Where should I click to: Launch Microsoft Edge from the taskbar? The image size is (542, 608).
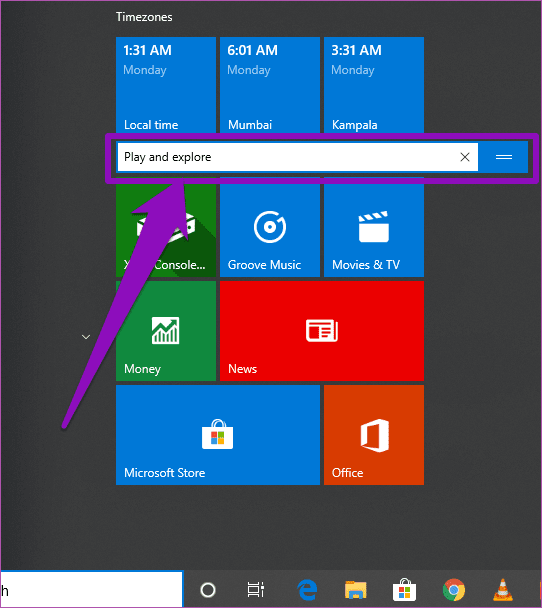pyautogui.click(x=307, y=590)
